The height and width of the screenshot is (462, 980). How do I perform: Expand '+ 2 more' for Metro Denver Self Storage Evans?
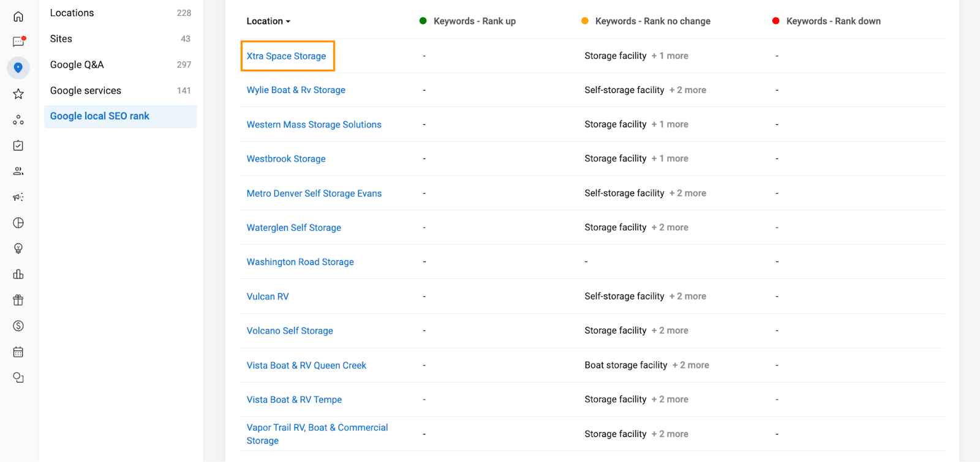(687, 193)
